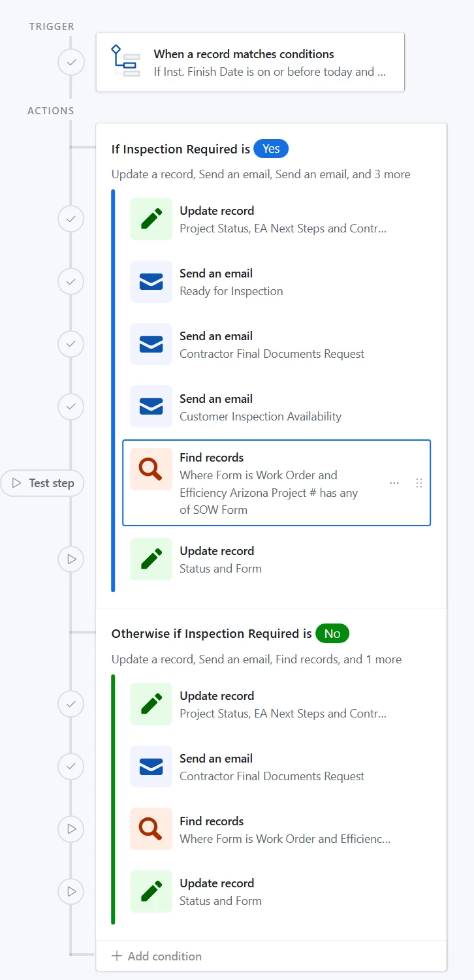Click check circle beside Yes group's Contractor Final Documents email
The height and width of the screenshot is (980, 474).
click(71, 344)
